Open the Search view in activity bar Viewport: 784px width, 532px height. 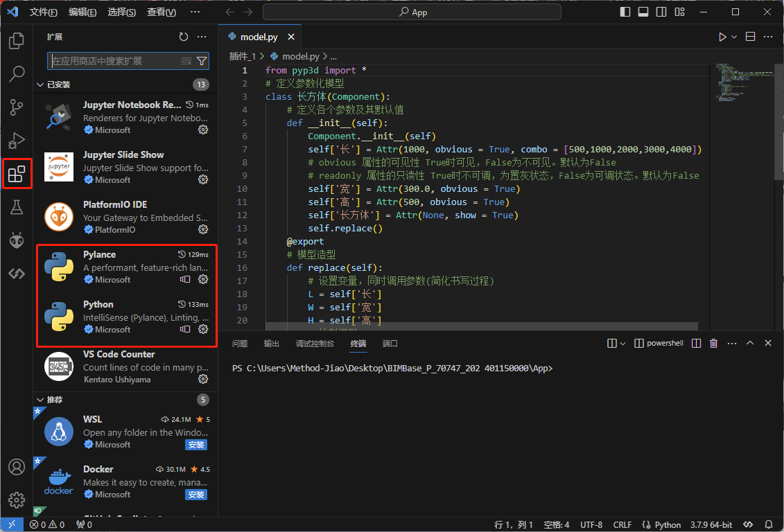pyautogui.click(x=17, y=73)
